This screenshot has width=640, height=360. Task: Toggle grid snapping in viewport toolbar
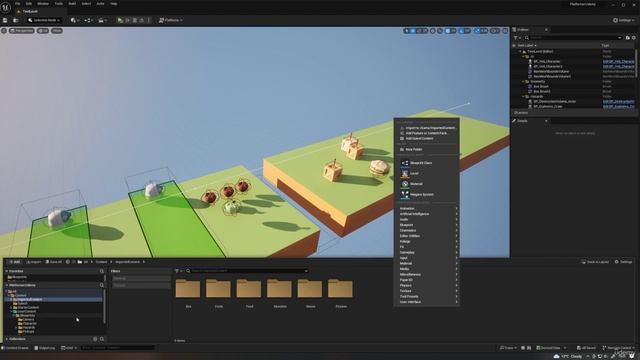(x=448, y=31)
